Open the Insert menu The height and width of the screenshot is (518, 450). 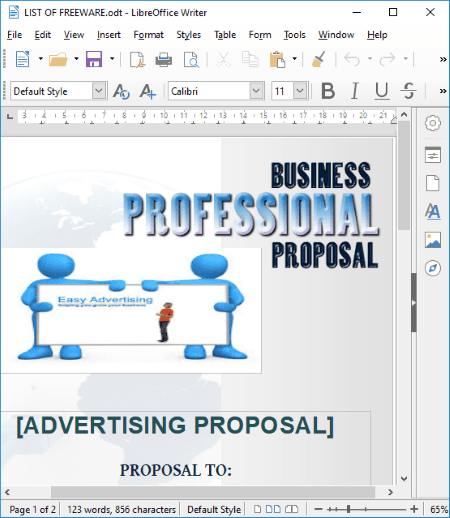coord(108,35)
